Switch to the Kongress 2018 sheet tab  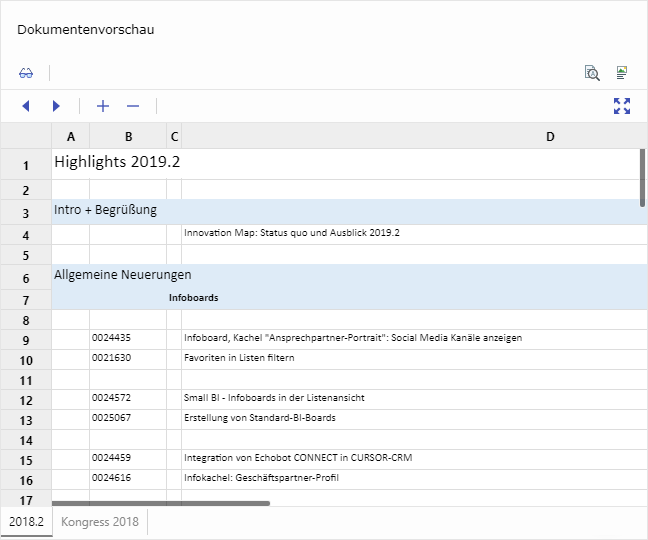click(100, 522)
